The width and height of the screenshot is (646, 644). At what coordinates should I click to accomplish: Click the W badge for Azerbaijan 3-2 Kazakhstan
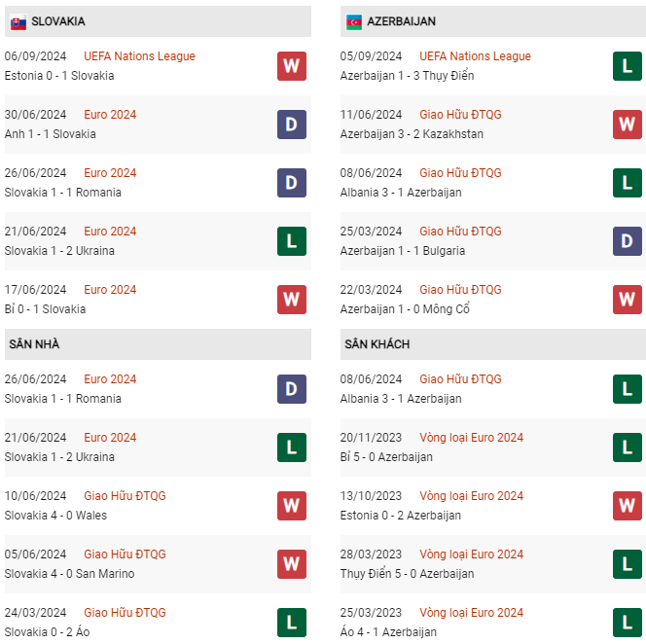click(x=628, y=125)
